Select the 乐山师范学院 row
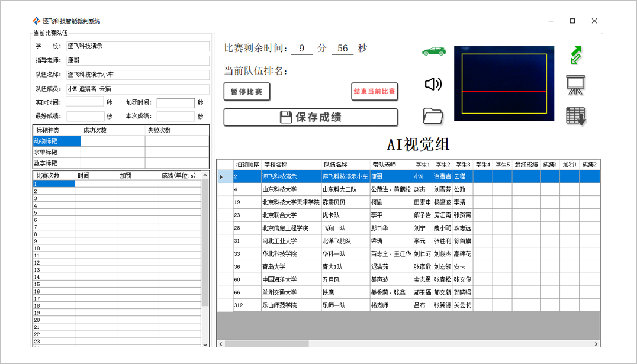The image size is (637, 364). (408, 305)
